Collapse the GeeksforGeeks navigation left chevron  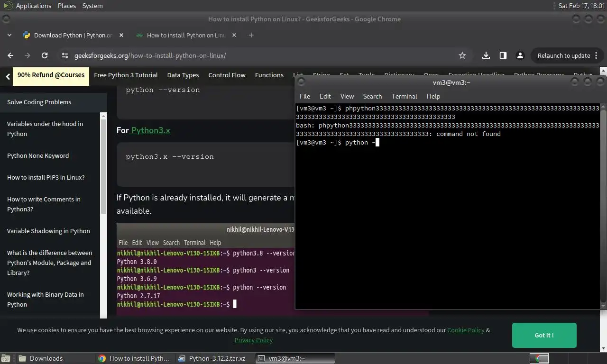[x=8, y=76]
